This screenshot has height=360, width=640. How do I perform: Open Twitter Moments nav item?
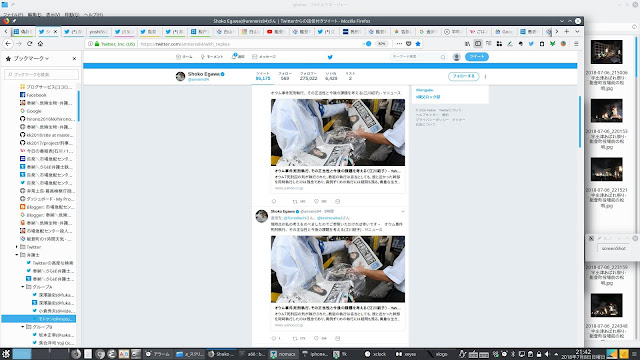(211, 57)
